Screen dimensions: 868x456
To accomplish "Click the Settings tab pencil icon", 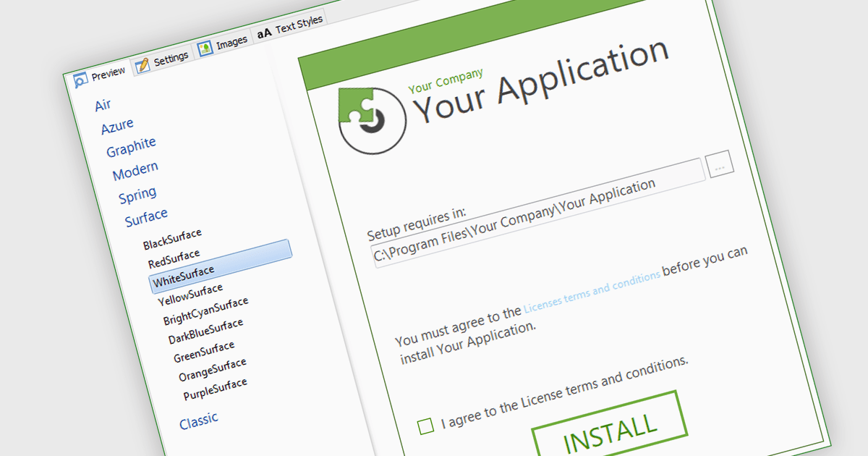I will [x=142, y=64].
